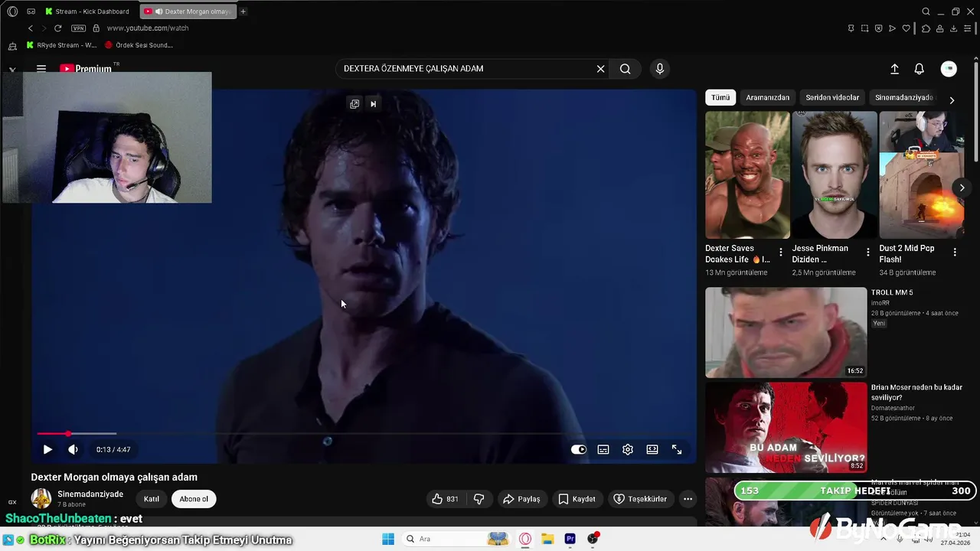This screenshot has height=551, width=980.
Task: Go to YouTube Premium home logo
Action: click(x=87, y=69)
